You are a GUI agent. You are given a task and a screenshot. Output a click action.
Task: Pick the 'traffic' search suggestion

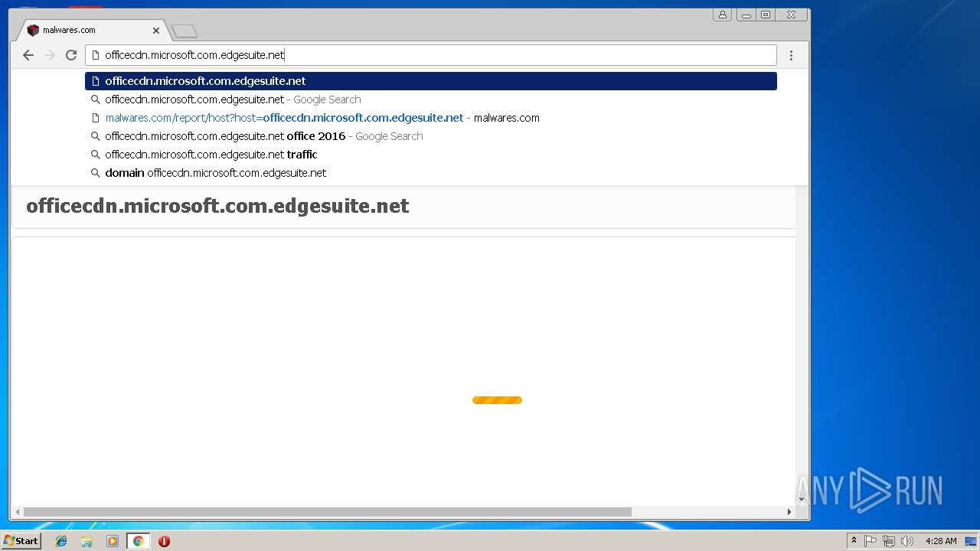(431, 155)
